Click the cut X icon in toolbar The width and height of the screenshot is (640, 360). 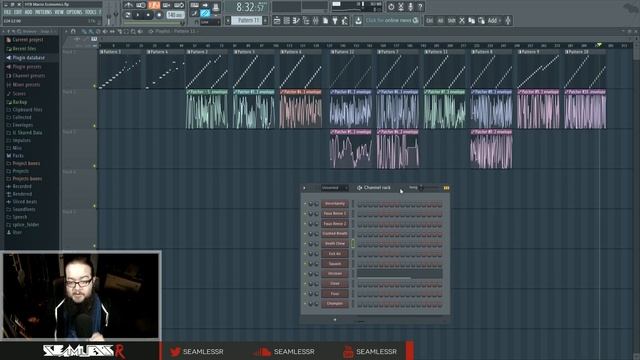462,20
